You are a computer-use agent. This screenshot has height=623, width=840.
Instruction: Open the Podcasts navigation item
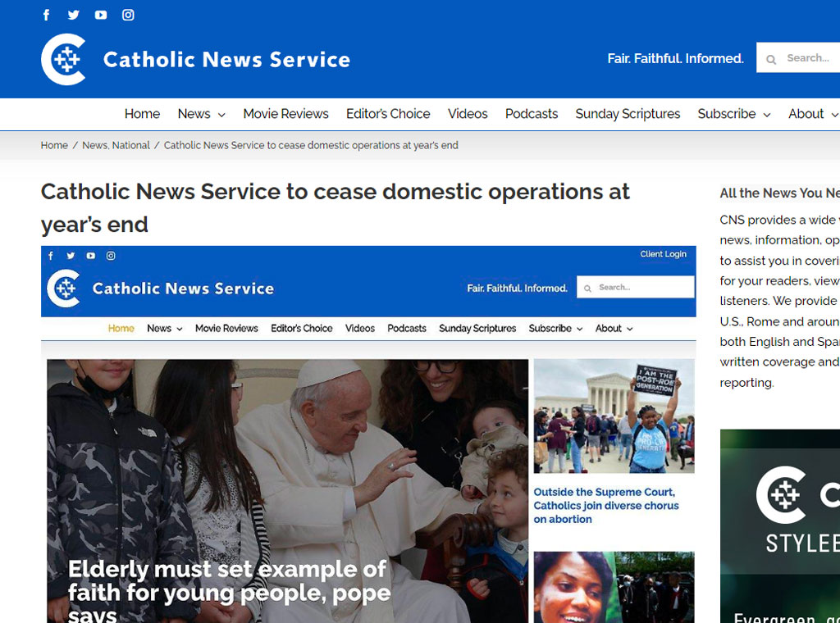[532, 114]
